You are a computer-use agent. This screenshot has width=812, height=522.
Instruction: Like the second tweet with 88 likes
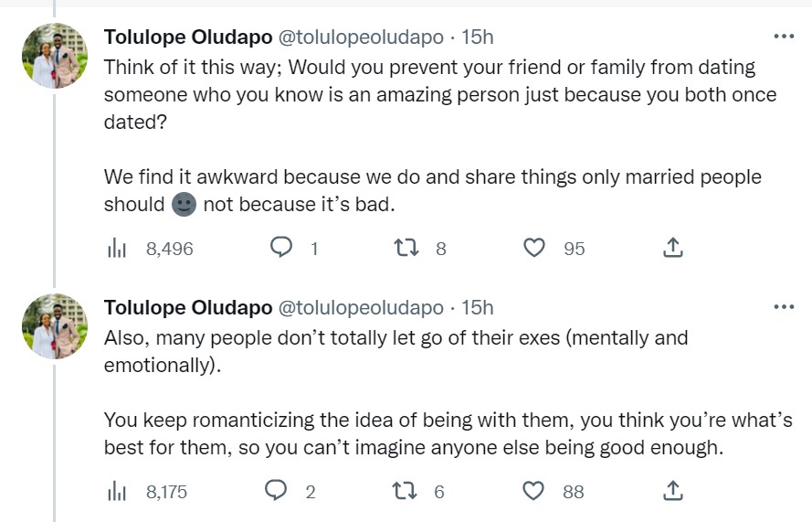[x=533, y=492]
